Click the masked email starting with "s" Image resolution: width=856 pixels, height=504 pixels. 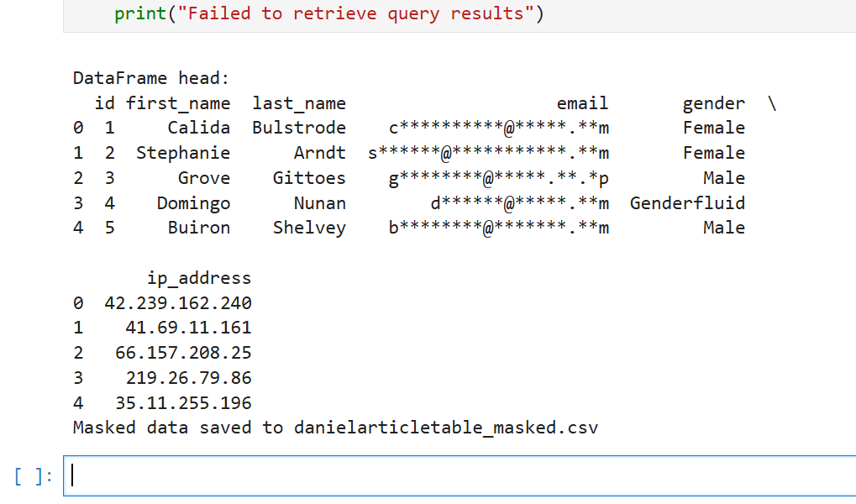[x=488, y=153]
